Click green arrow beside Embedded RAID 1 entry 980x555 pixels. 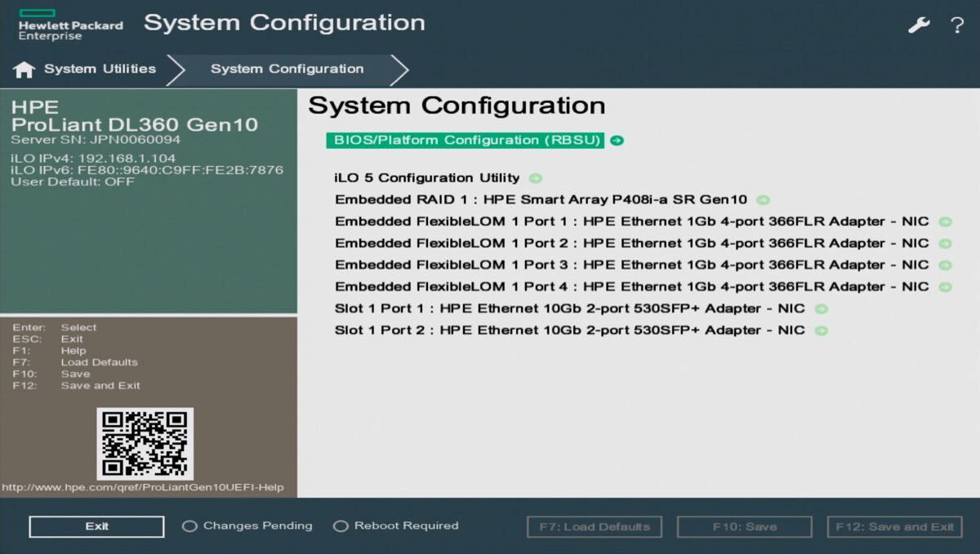click(763, 199)
